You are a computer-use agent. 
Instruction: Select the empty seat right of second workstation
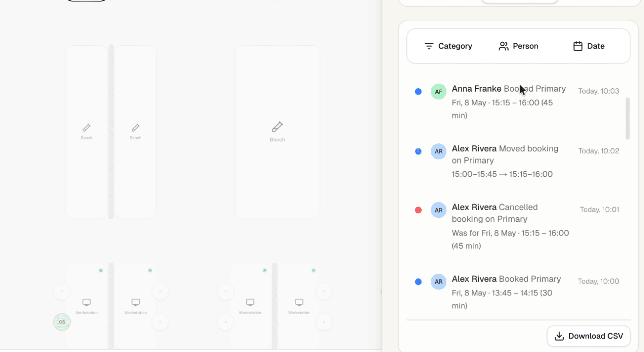[160, 291]
